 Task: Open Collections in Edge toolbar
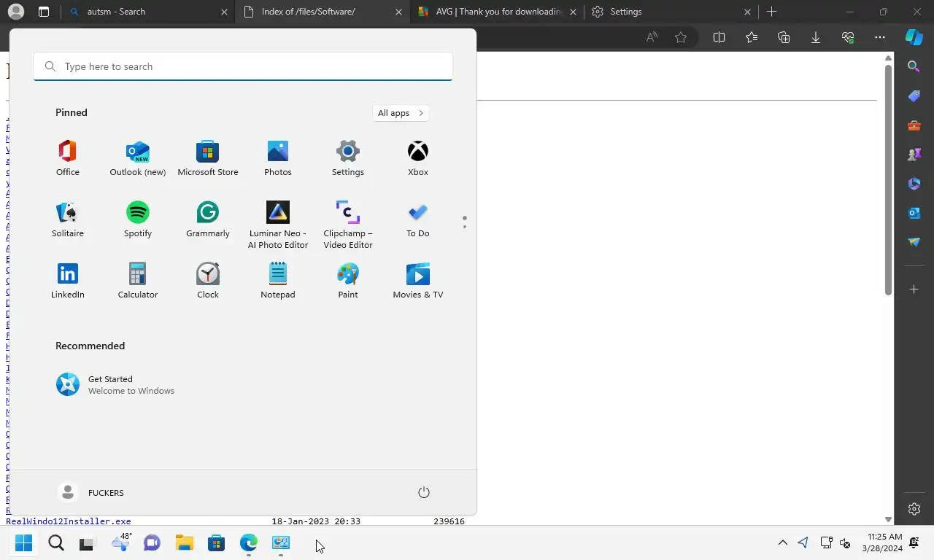click(x=784, y=37)
